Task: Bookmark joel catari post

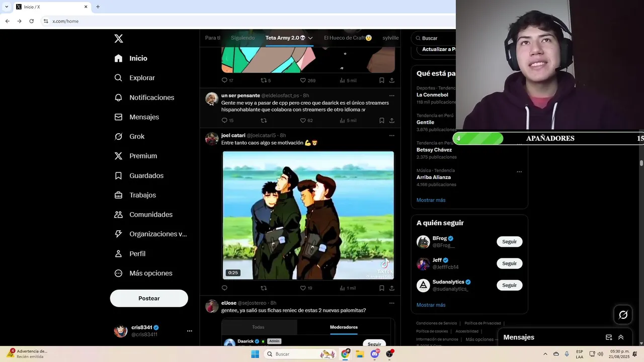Action: (382, 288)
